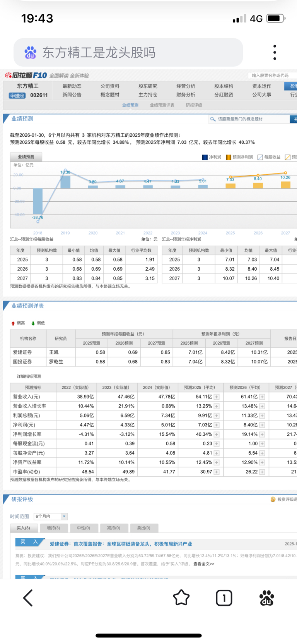The width and height of the screenshot is (297, 644).
Task: Expand 营业收入增长率 预测2026 plus icon
Action: pyautogui.click(x=262, y=406)
